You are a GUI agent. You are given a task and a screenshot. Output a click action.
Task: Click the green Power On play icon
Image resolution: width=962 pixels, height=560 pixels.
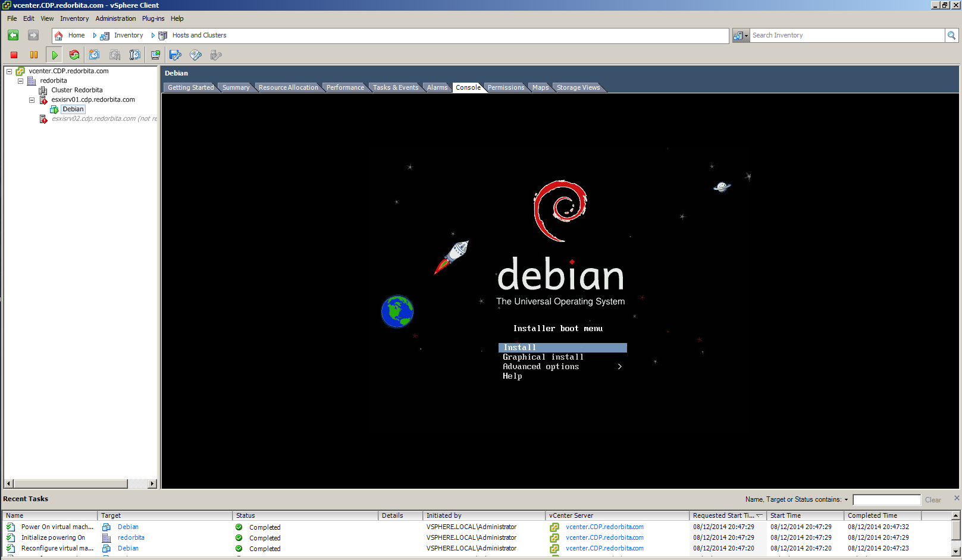pos(55,55)
